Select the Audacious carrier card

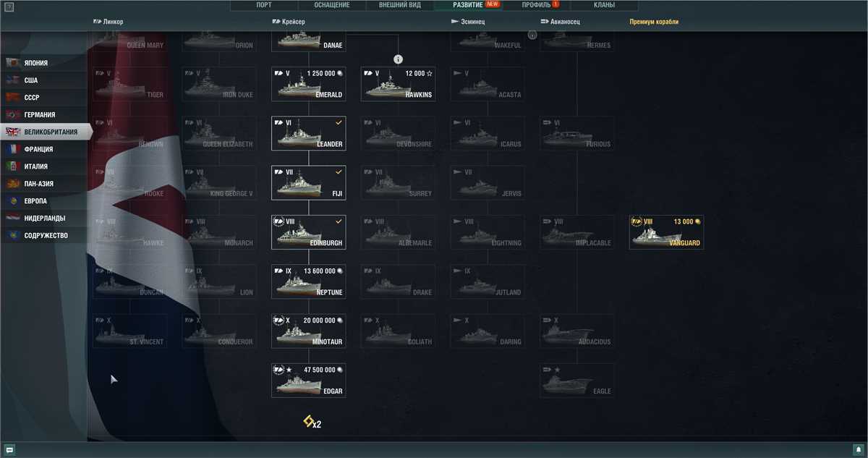[577, 331]
